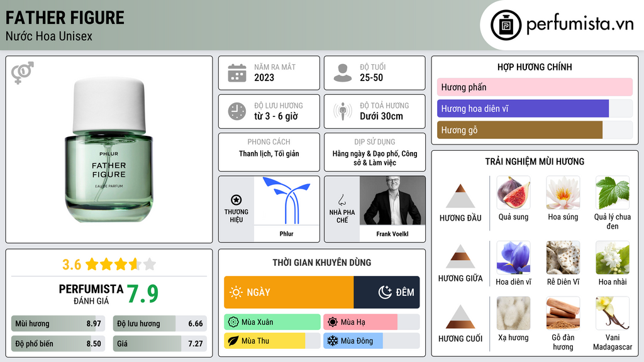The image size is (644, 362).
Task: Click the Hoa súng water lily image
Action: click(563, 192)
